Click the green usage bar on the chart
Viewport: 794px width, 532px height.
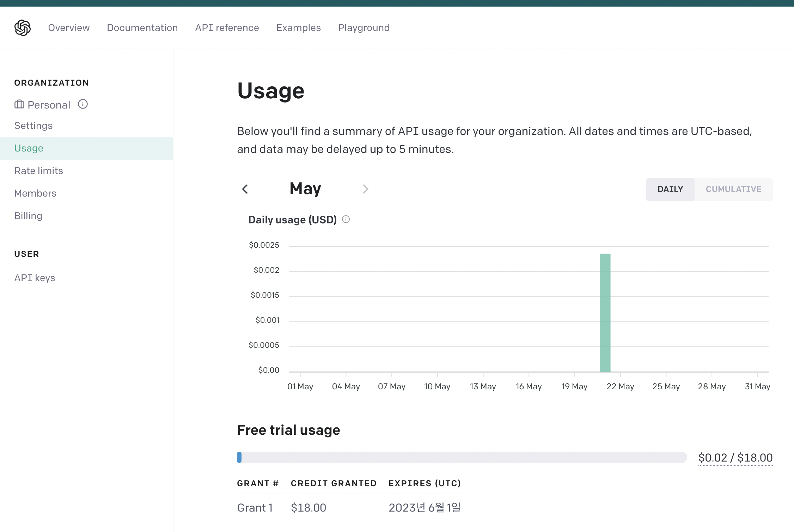[x=605, y=313]
